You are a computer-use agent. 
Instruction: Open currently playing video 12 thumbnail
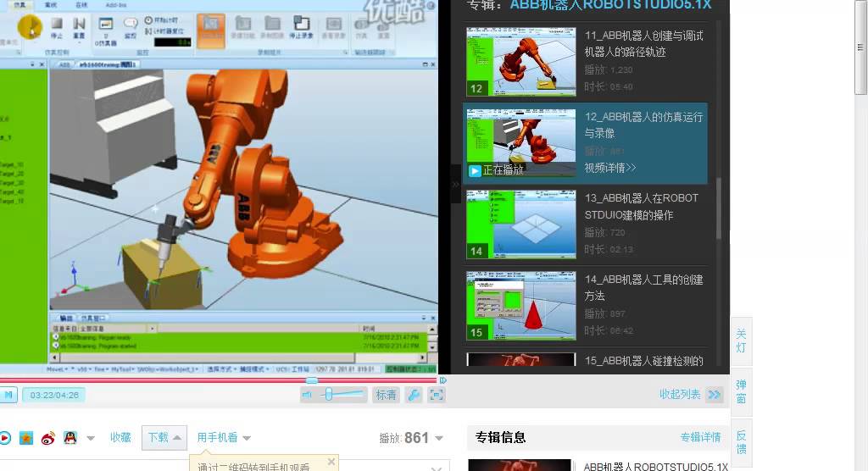(x=521, y=143)
